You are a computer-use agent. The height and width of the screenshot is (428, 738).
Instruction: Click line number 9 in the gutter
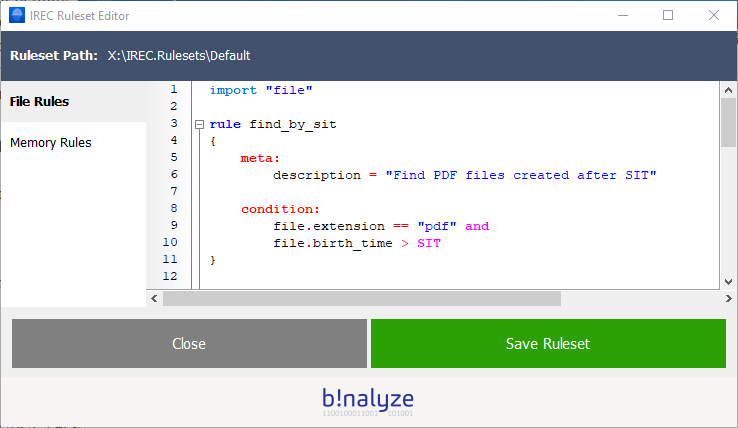173,225
